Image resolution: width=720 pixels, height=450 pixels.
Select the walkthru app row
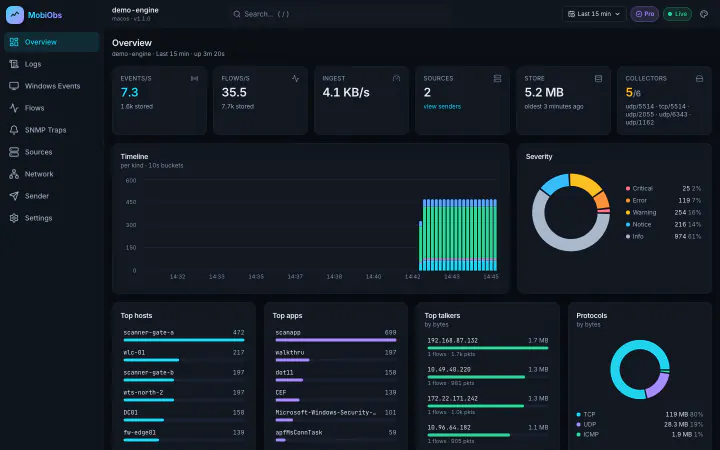(x=336, y=356)
